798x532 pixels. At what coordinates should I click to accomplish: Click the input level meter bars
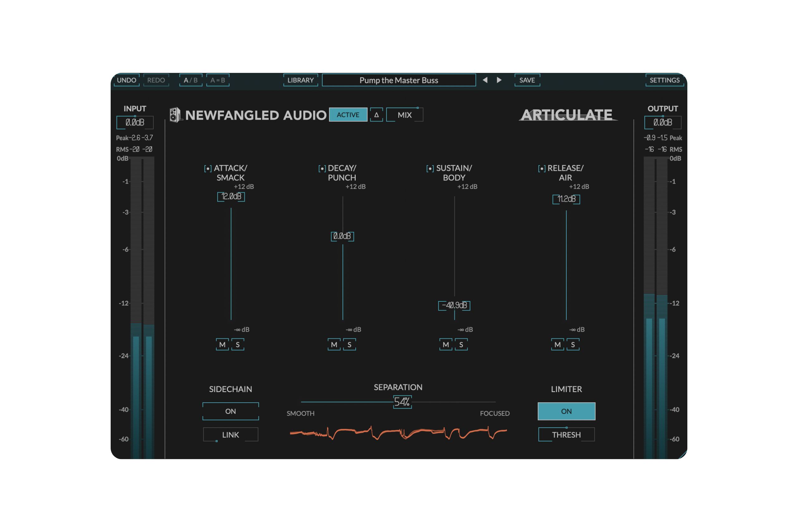(x=142, y=308)
